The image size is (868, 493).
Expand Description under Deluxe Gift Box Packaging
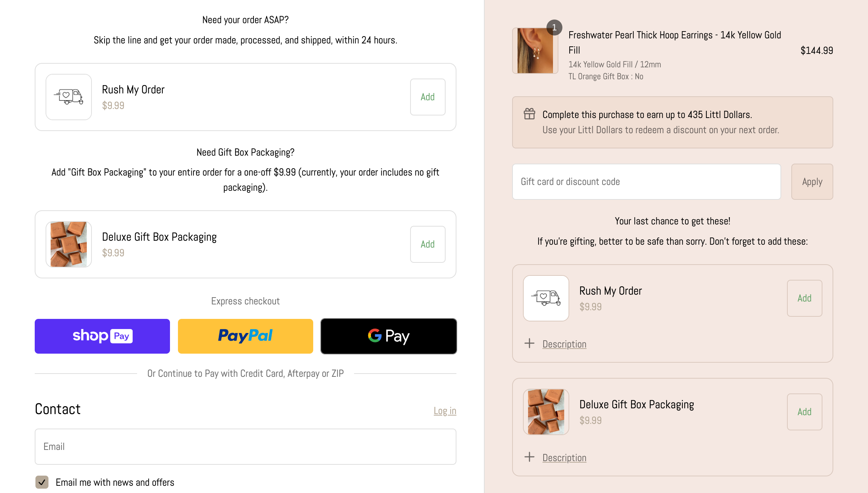pyautogui.click(x=564, y=458)
